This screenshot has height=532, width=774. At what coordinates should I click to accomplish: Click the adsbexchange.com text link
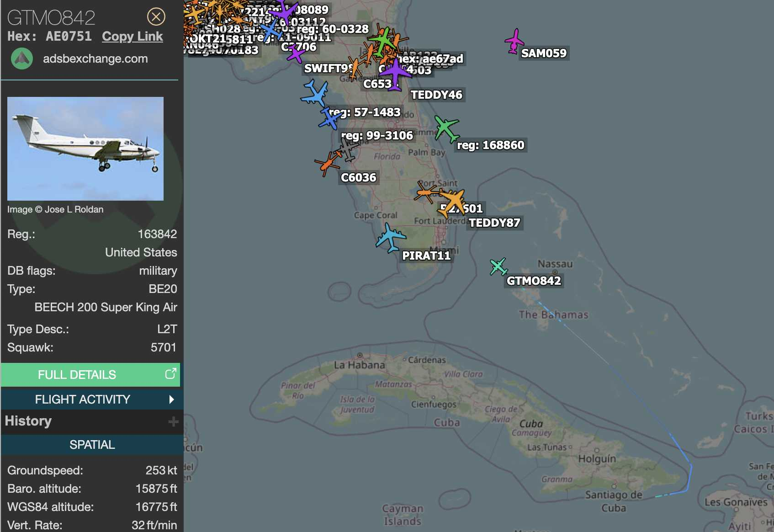(95, 59)
